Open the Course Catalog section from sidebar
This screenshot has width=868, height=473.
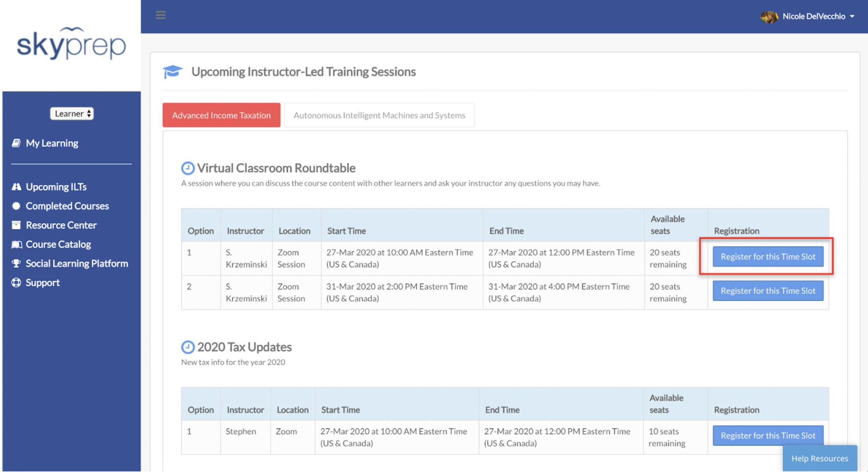coord(58,244)
